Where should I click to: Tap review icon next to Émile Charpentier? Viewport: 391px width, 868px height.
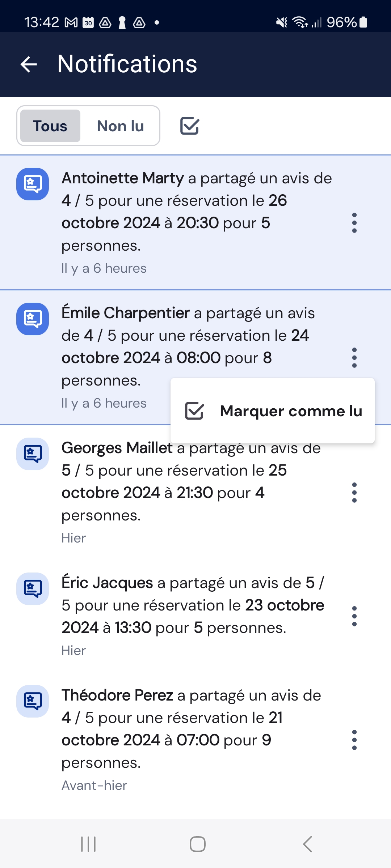tap(33, 319)
